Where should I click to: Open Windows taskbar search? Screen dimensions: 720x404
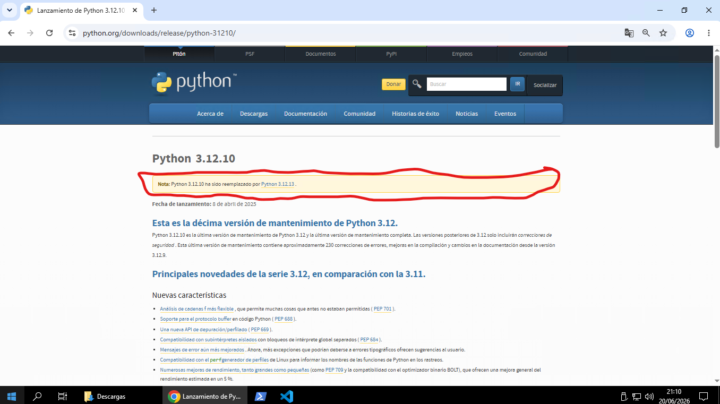[37, 396]
